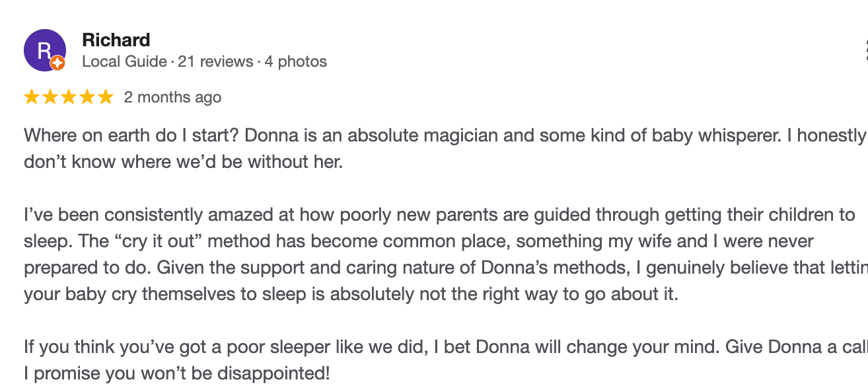Click the fifth rating star
This screenshot has height=392, width=868.
point(106,98)
